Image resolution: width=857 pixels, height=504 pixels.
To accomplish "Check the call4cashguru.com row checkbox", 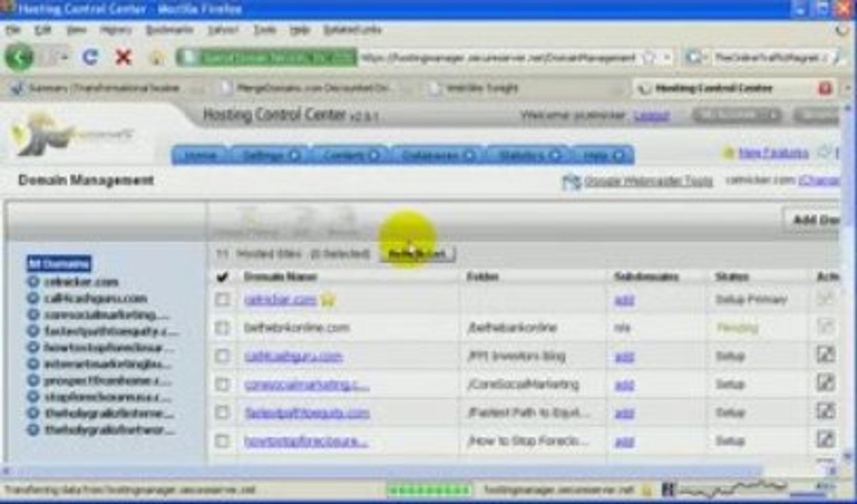I will tap(222, 356).
